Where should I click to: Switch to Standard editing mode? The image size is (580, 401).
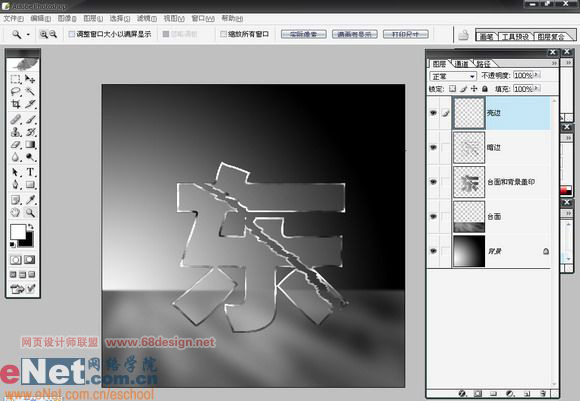coord(16,260)
